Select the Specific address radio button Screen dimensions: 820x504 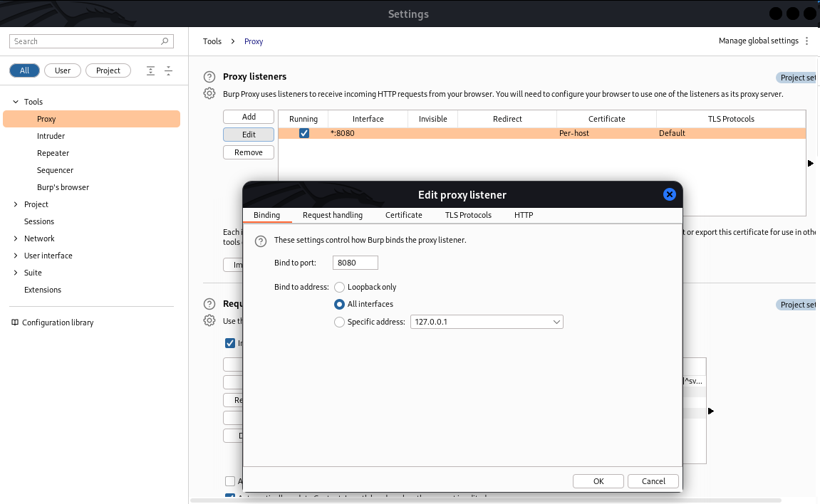[339, 322]
